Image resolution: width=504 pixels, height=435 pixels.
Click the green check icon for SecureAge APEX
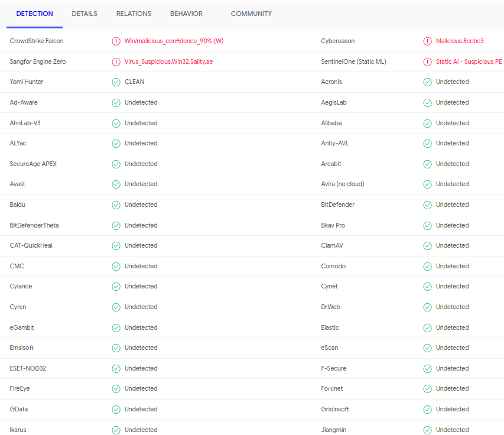[x=116, y=164]
